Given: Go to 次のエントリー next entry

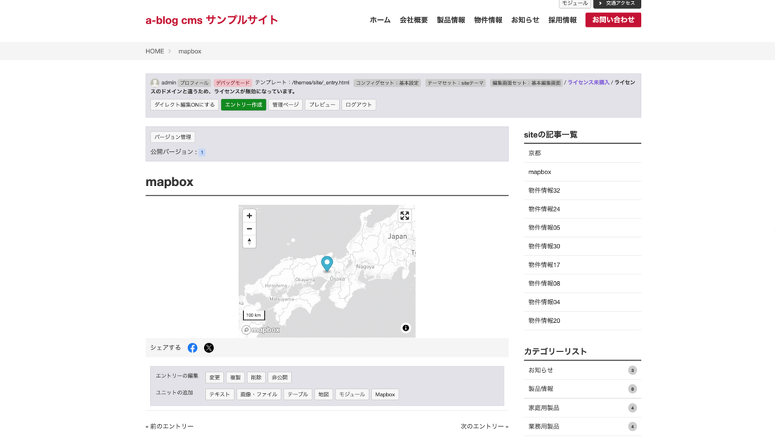Looking at the screenshot, I should (x=484, y=427).
